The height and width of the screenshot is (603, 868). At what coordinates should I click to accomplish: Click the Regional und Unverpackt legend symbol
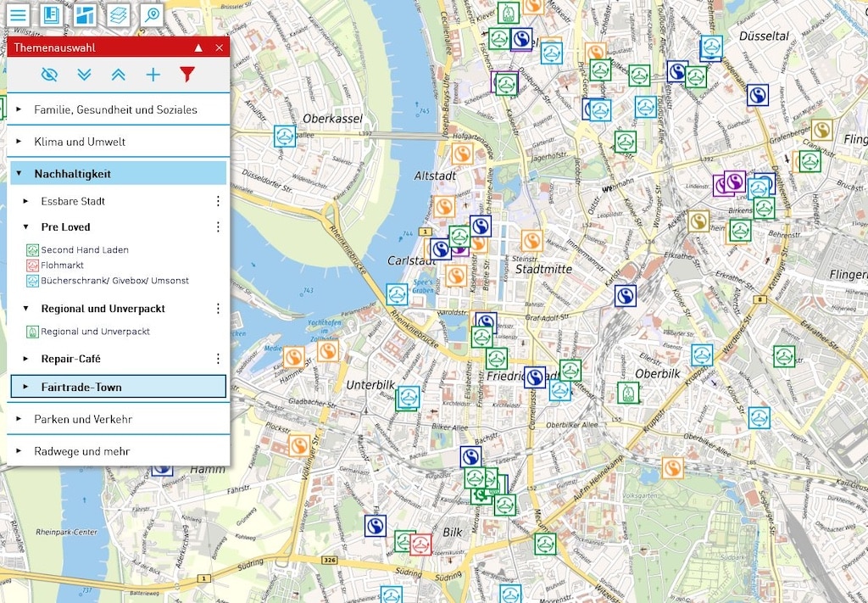click(31, 332)
